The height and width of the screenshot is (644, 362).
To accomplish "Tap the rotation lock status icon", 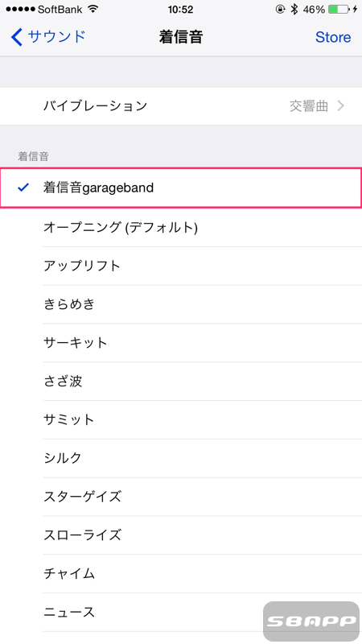I will click(x=280, y=10).
